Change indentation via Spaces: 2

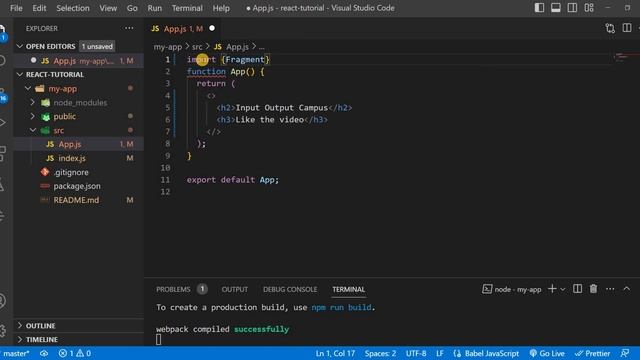(380, 353)
